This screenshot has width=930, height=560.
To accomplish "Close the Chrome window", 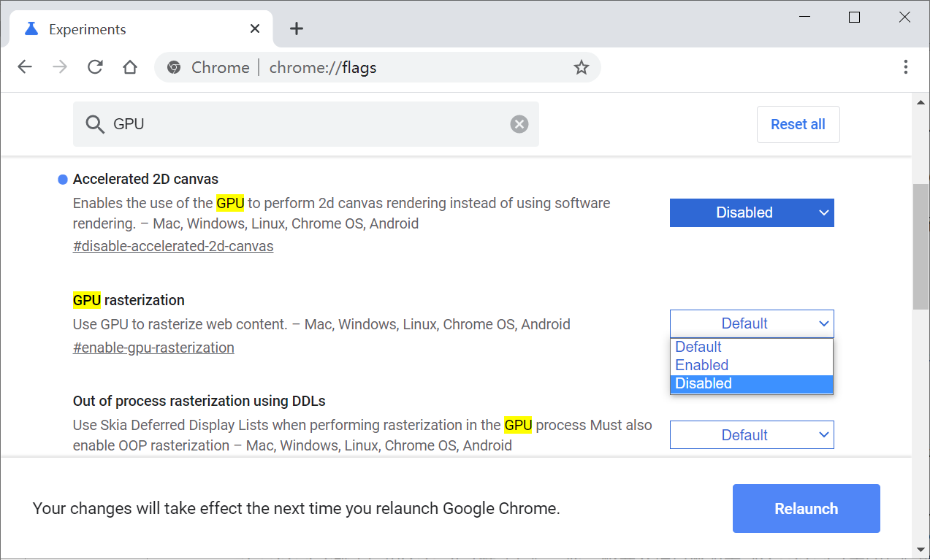I will coord(904,18).
